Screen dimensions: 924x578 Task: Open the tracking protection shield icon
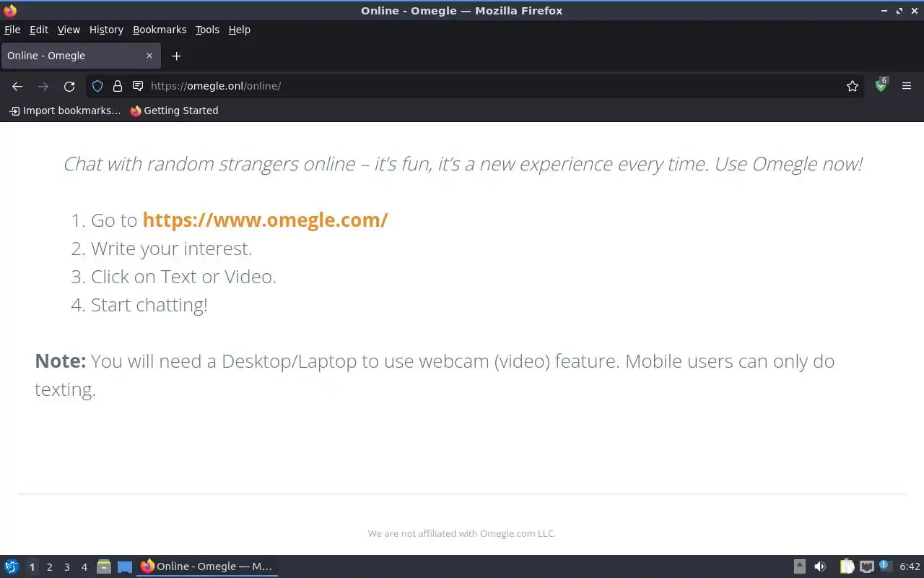coord(97,86)
